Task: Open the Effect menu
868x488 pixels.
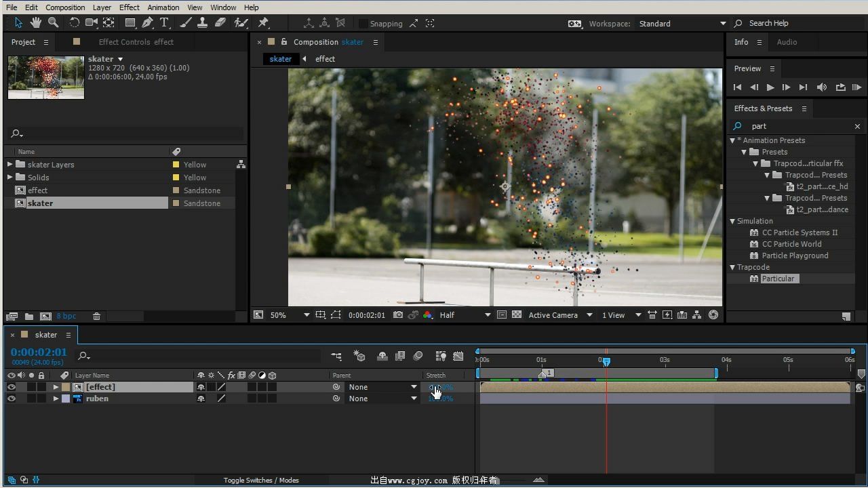Action: click(x=129, y=7)
